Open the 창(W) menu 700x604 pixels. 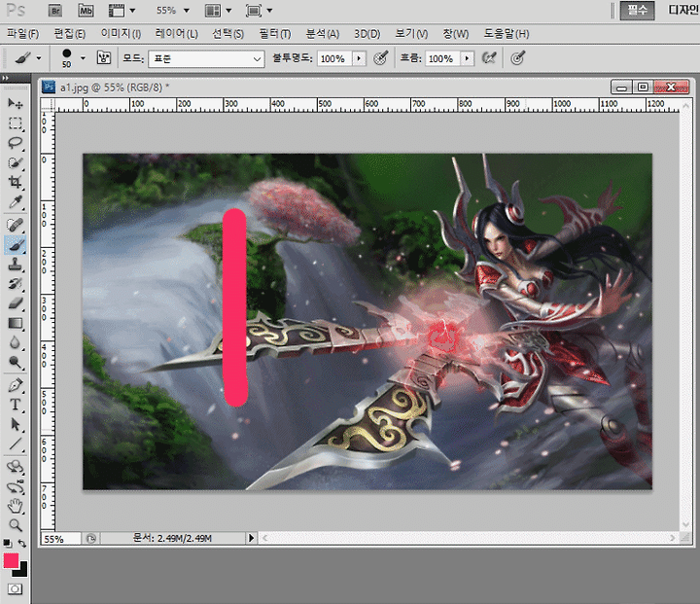(x=455, y=34)
